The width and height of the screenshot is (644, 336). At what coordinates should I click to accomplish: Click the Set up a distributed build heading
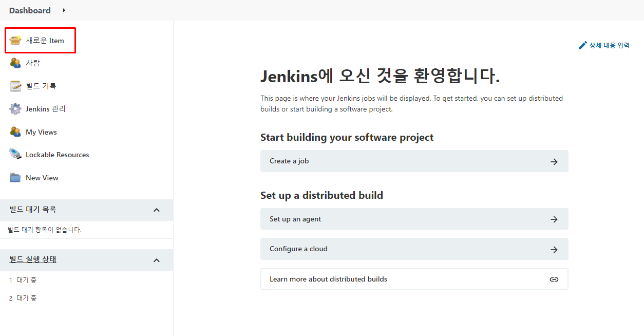[322, 195]
